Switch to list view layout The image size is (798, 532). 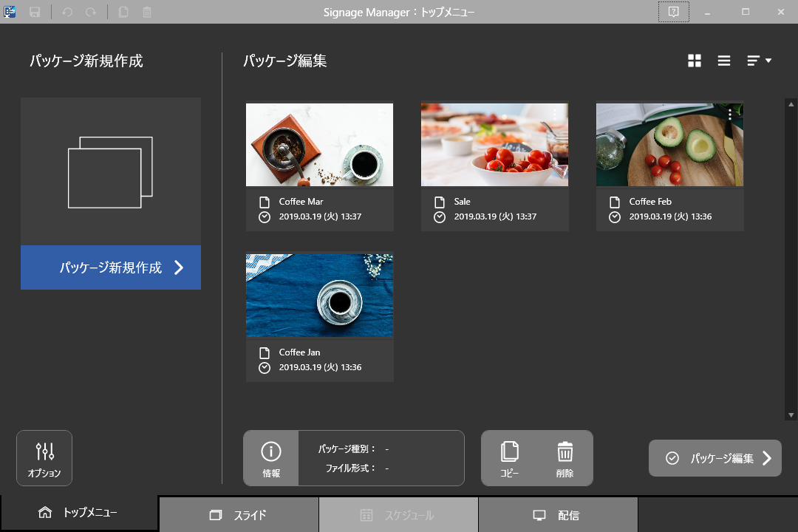[x=724, y=61]
